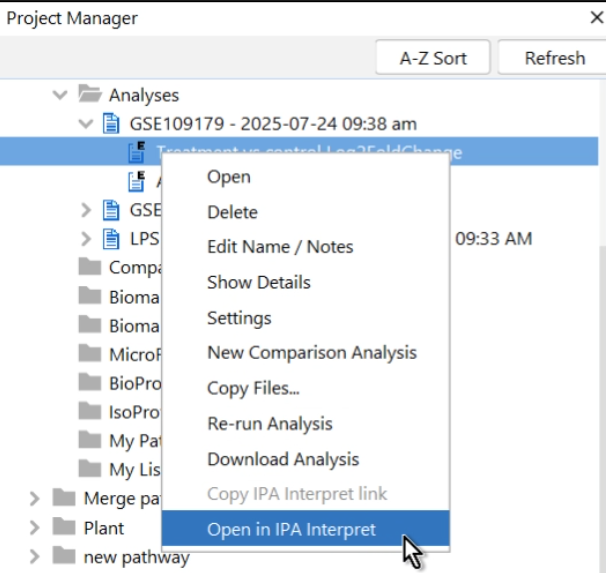Click the Refresh button
606x573 pixels.
coord(554,58)
